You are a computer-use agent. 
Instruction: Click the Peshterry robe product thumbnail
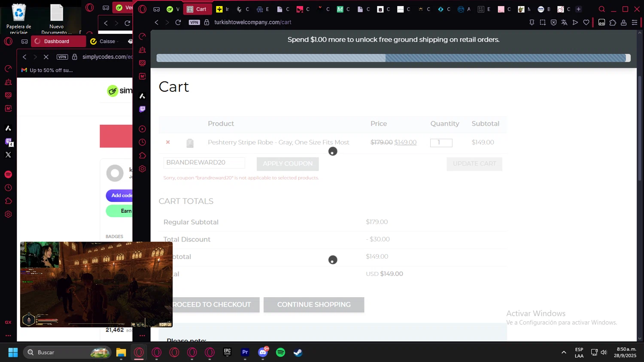pyautogui.click(x=190, y=143)
